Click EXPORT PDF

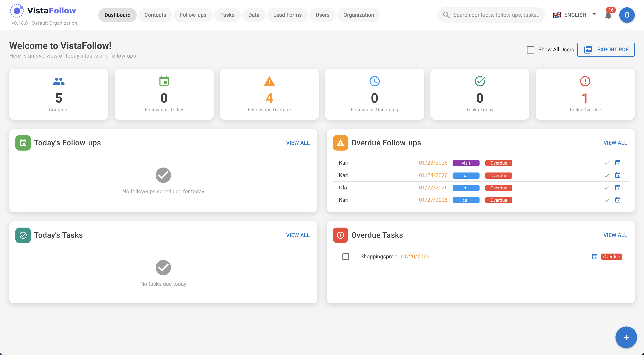606,49
